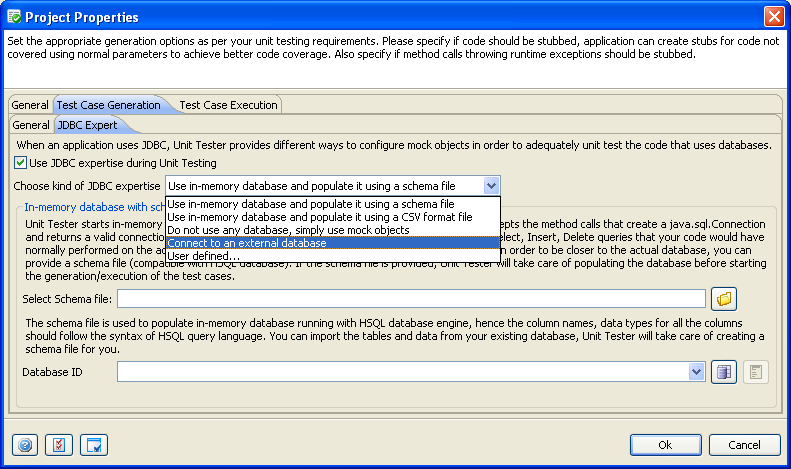
Task: Select the JDBC Expert sub-tab
Action: click(87, 125)
